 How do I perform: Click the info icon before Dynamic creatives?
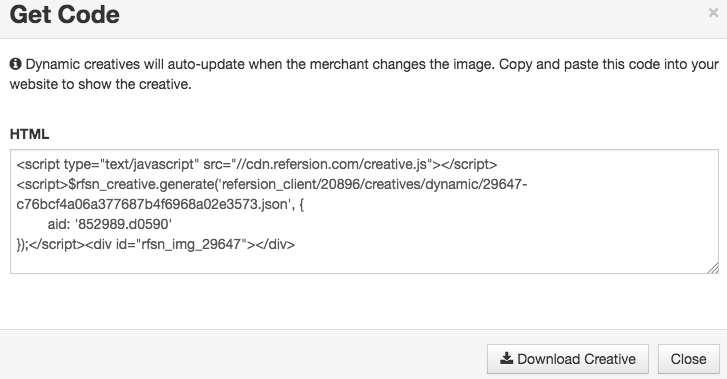tap(15, 64)
